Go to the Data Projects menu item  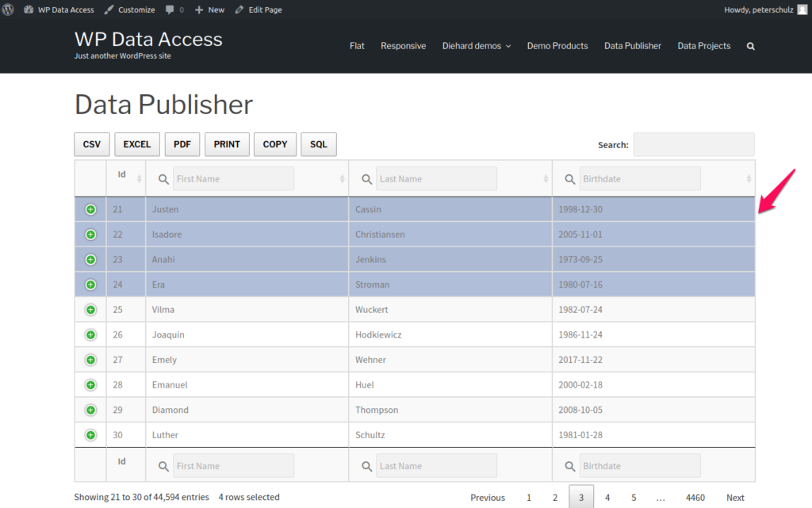point(703,46)
